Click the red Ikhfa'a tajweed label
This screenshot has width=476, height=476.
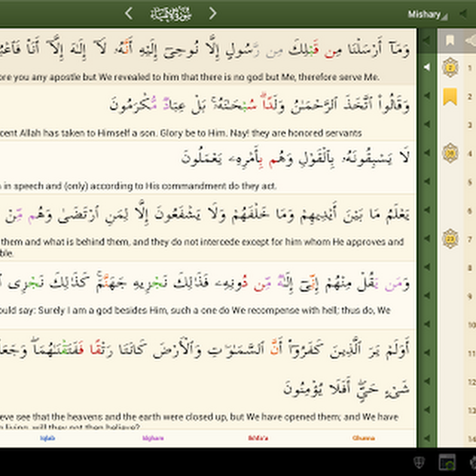(x=258, y=438)
